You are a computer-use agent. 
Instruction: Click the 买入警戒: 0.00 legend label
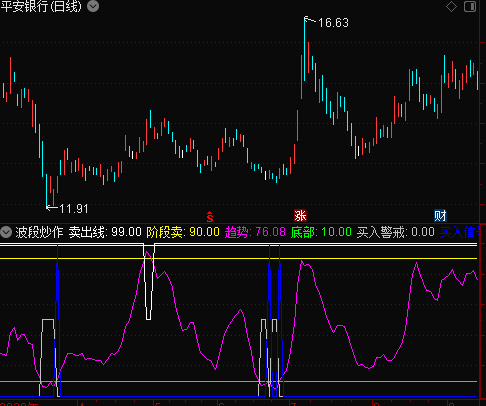pyautogui.click(x=396, y=232)
